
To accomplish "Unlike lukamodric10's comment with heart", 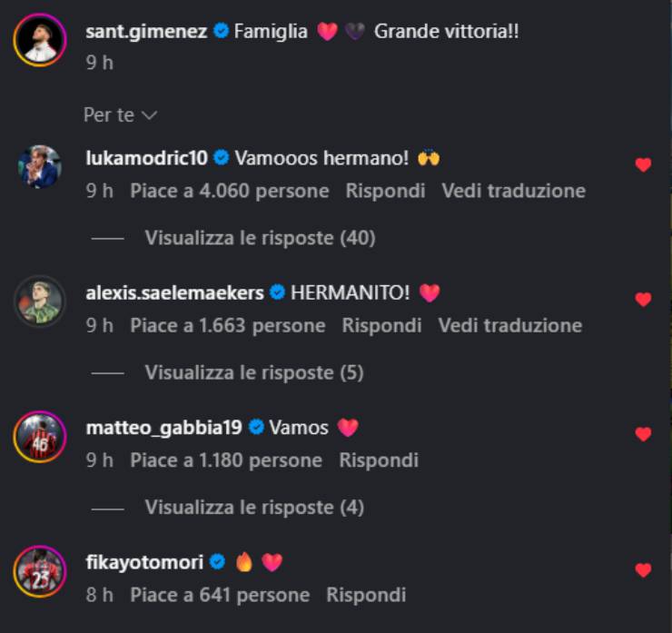I will 643,164.
